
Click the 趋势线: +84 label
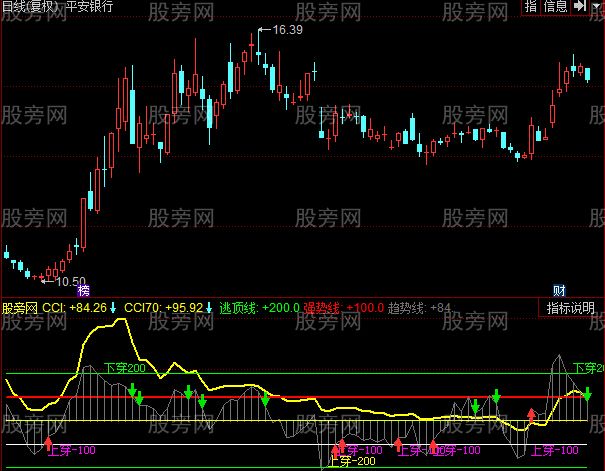[419, 308]
